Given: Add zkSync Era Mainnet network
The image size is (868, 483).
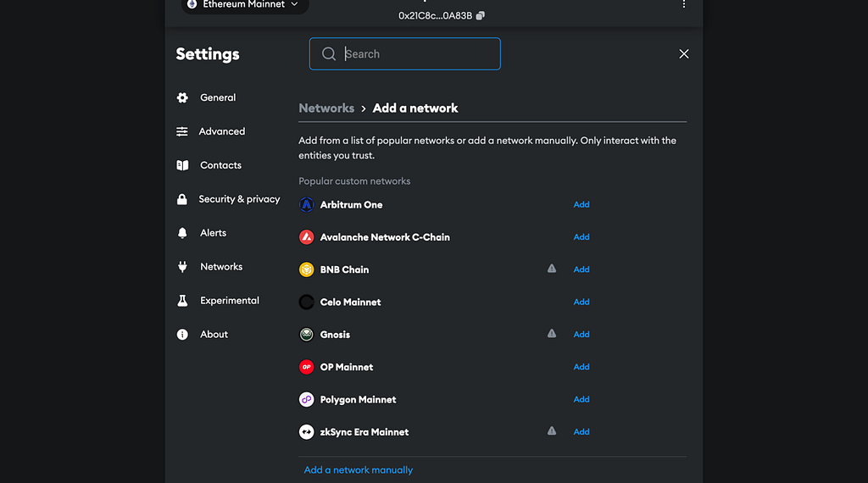Looking at the screenshot, I should (581, 431).
